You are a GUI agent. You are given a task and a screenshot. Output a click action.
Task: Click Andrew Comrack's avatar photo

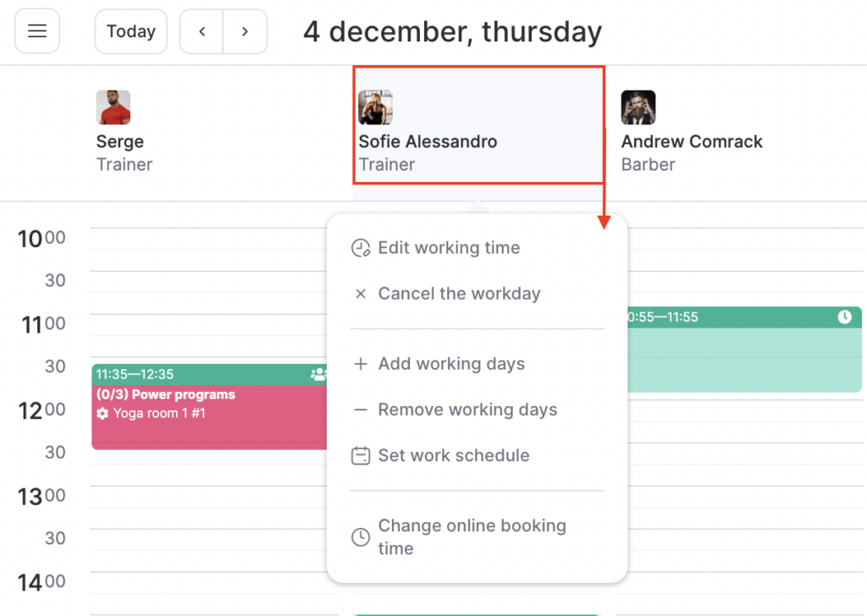coord(638,107)
